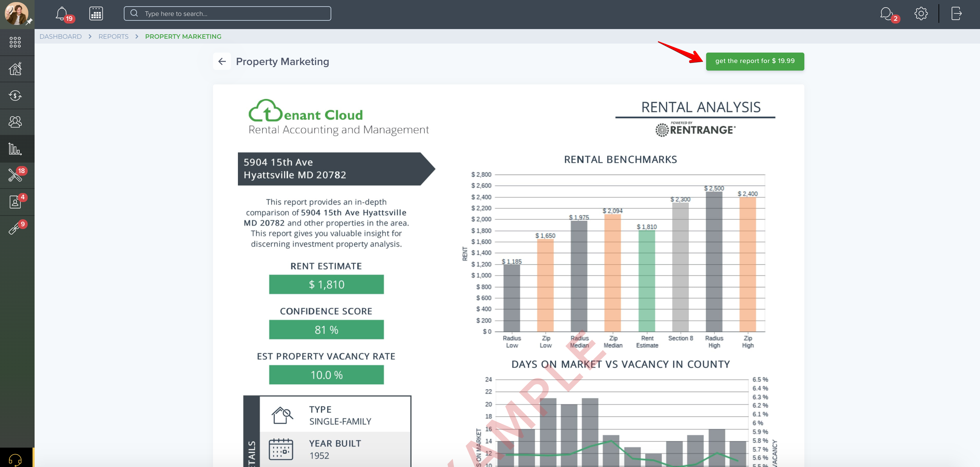Click the Zip High $2,400 bar
This screenshot has height=467, width=980.
tap(748, 264)
